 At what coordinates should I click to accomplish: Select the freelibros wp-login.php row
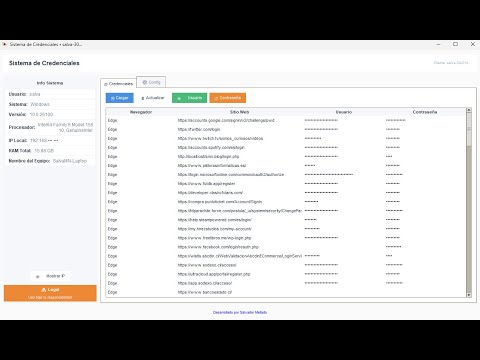[286, 238]
